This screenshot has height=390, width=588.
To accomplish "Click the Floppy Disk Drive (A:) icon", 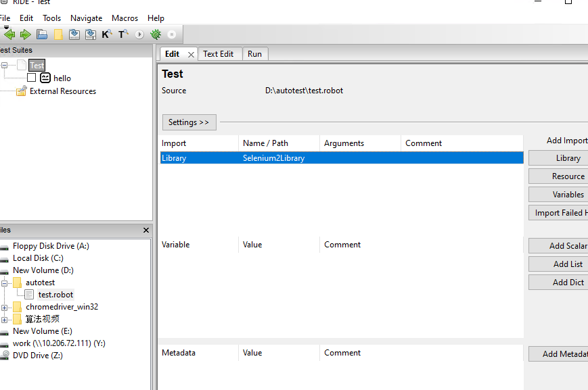I will pos(4,247).
